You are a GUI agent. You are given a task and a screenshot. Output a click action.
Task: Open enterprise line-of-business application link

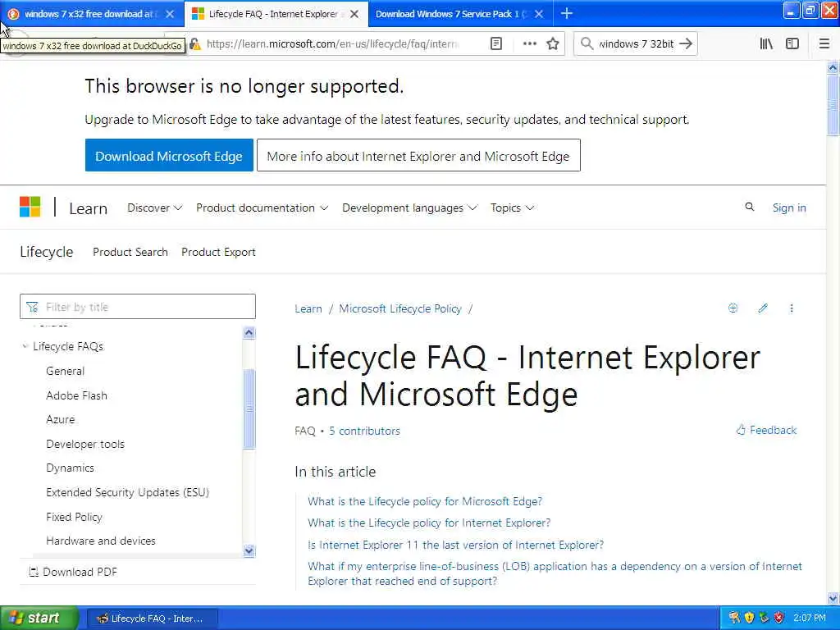click(x=555, y=573)
